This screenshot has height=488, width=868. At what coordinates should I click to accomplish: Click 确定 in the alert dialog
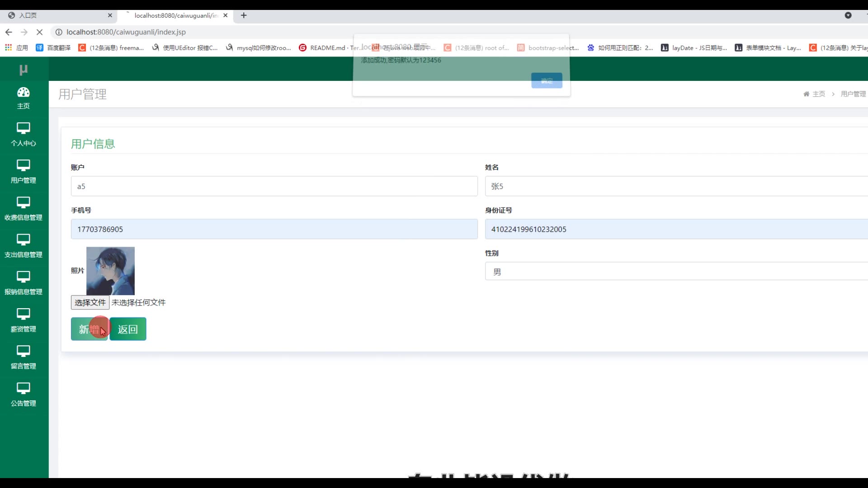pyautogui.click(x=547, y=81)
